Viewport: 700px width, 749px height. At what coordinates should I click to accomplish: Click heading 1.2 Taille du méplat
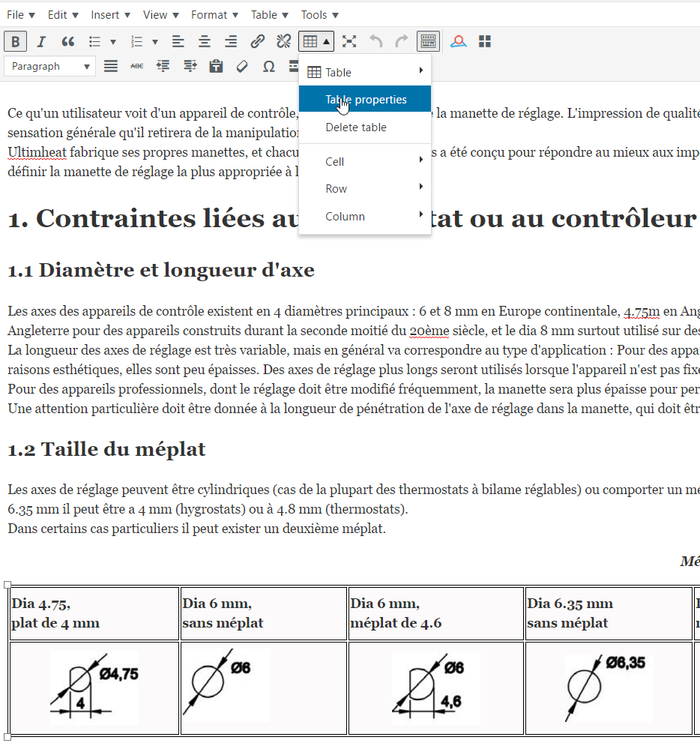click(107, 449)
